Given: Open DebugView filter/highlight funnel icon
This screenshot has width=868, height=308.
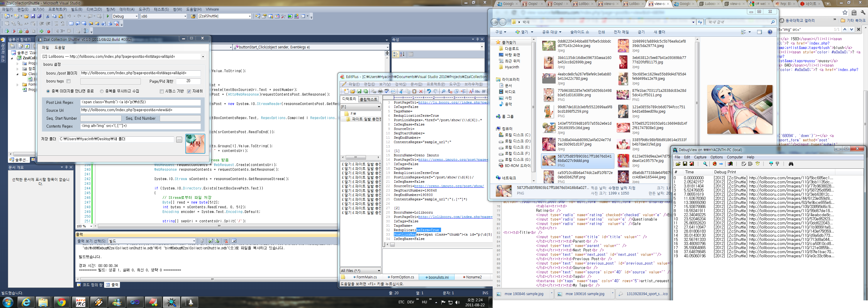Looking at the screenshot, I should 771,164.
